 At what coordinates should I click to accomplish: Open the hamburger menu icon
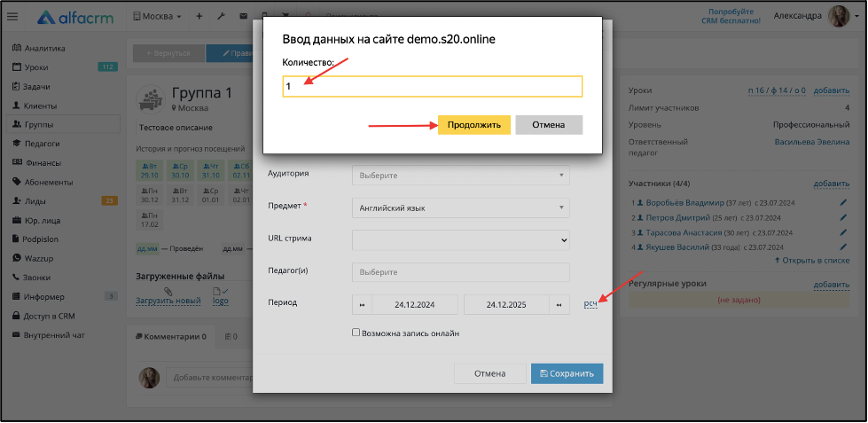[x=12, y=17]
